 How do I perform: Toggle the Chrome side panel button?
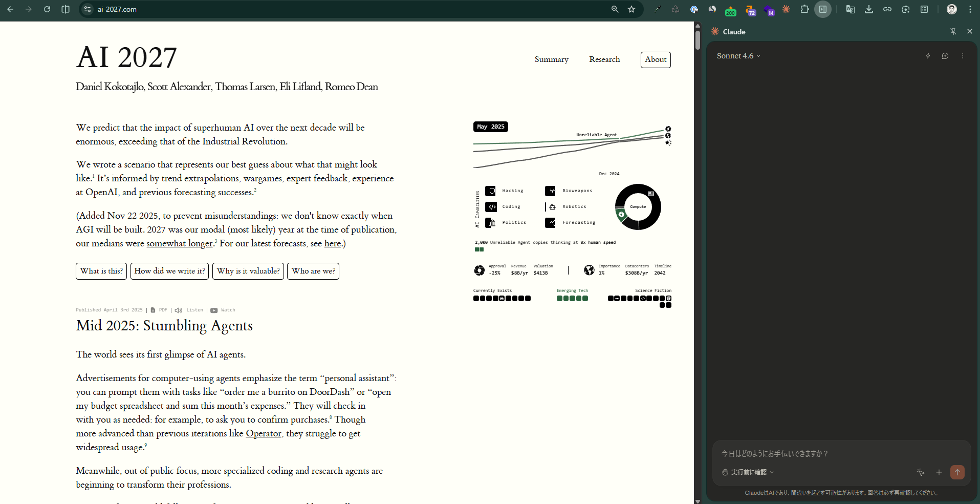(x=823, y=9)
